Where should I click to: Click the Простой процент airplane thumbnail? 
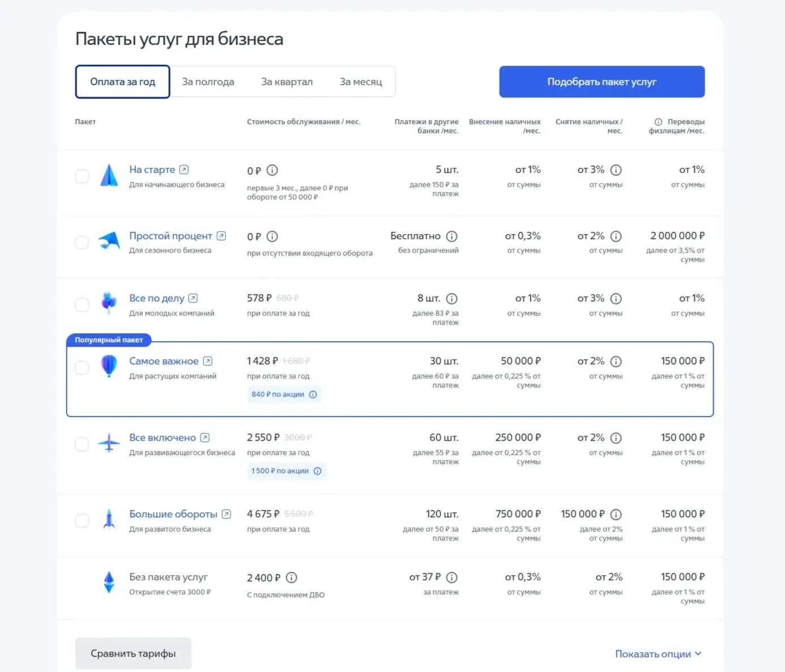point(109,241)
